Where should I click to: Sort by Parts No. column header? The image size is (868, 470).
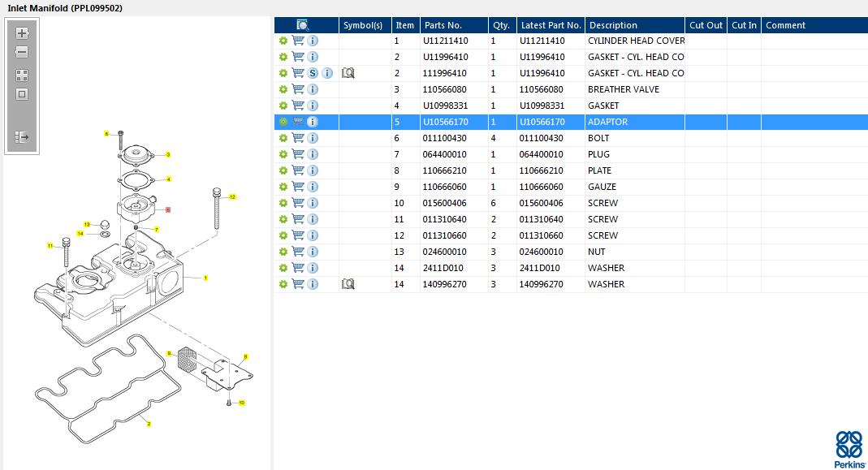pos(454,25)
